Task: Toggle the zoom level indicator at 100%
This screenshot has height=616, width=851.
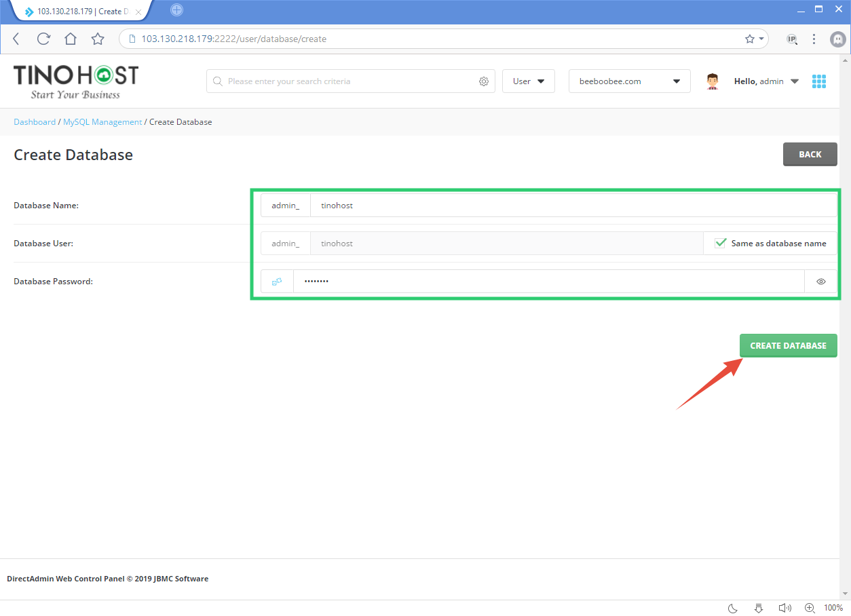Action: (834, 608)
